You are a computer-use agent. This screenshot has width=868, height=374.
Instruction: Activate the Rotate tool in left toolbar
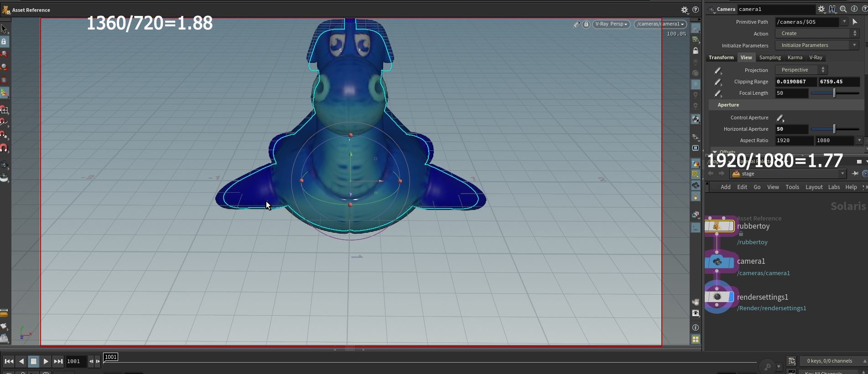[x=4, y=67]
